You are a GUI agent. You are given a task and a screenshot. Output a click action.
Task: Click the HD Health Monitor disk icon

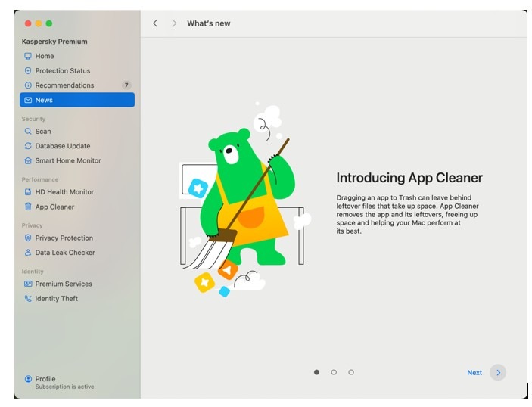[x=28, y=192]
